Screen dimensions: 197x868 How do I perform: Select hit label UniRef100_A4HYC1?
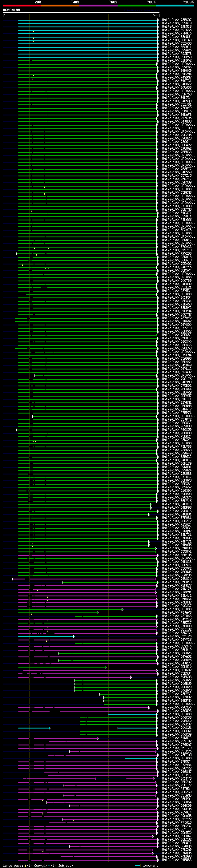(x=177, y=542)
